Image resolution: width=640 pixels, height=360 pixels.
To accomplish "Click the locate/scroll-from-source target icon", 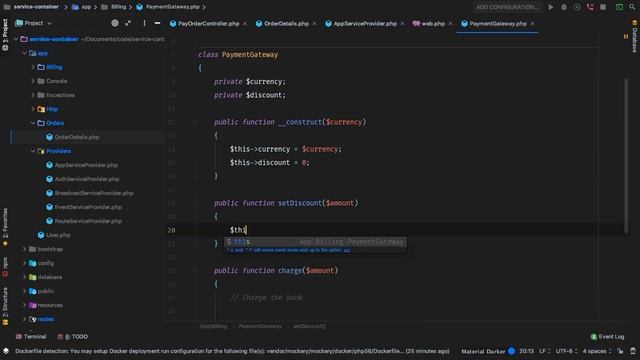I will click(x=115, y=23).
